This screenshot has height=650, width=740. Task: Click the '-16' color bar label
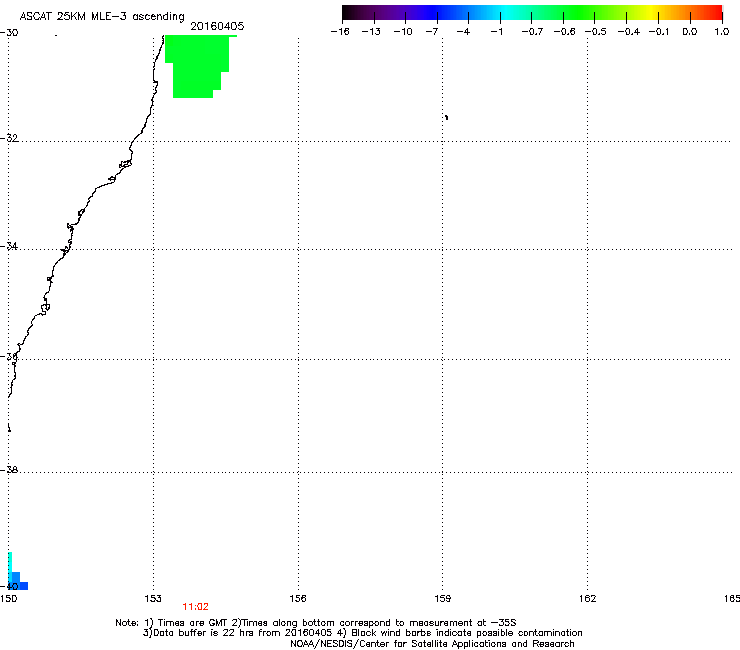point(340,32)
